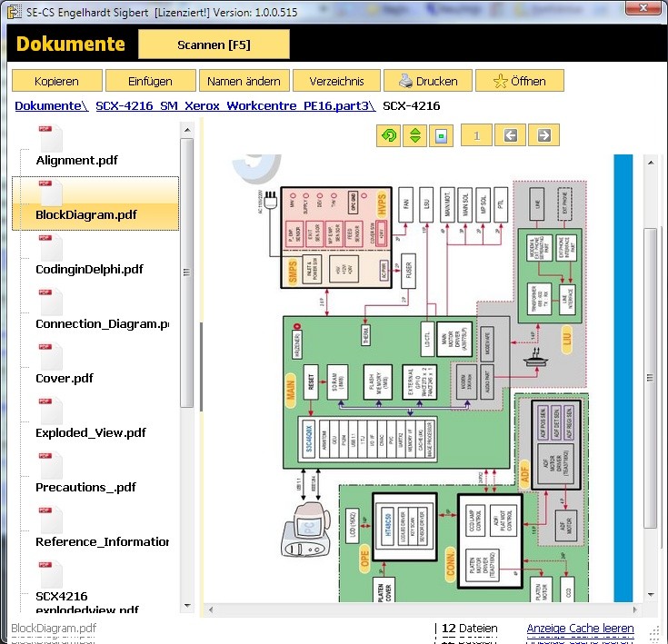This screenshot has height=644, width=668.
Task: Click the Namen ändern button
Action: [x=244, y=81]
